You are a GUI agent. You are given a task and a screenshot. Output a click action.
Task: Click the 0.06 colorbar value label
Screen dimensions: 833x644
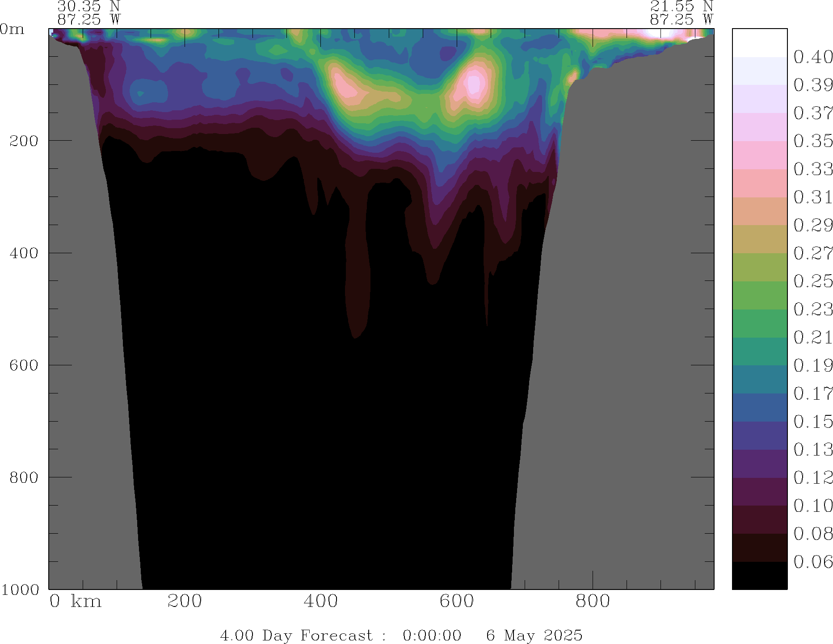point(813,562)
